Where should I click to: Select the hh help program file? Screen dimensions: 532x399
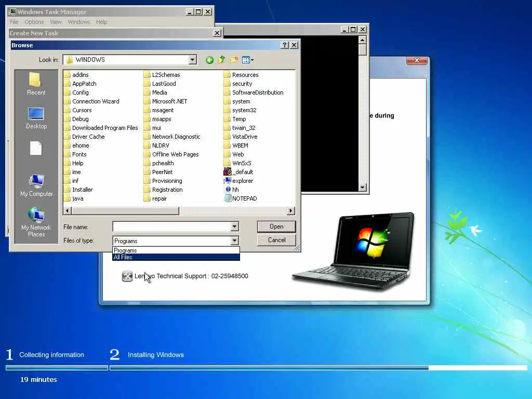point(232,189)
